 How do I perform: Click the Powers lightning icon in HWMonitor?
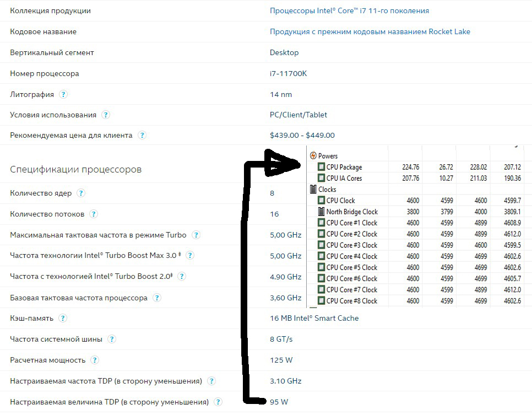(313, 155)
